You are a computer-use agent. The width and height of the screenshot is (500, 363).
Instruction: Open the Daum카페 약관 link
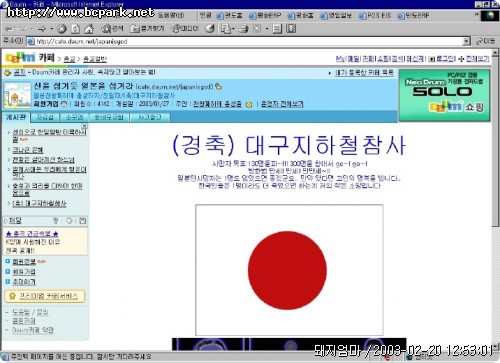33,330
